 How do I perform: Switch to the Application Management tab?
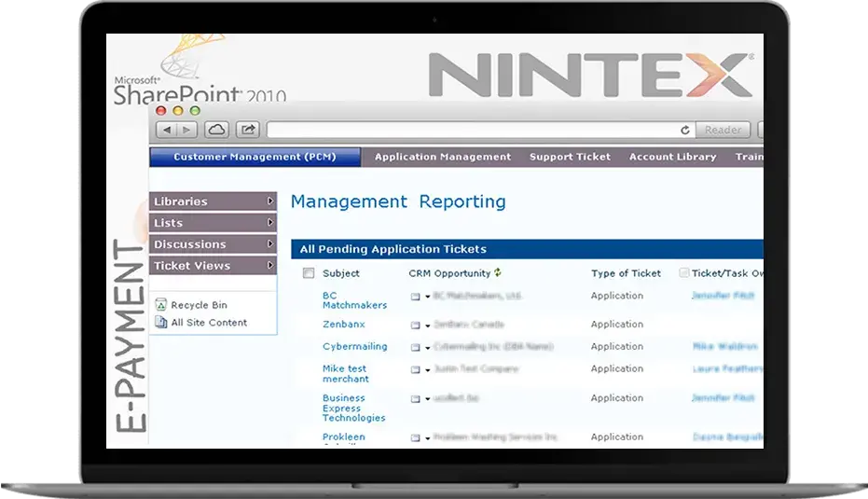point(443,157)
